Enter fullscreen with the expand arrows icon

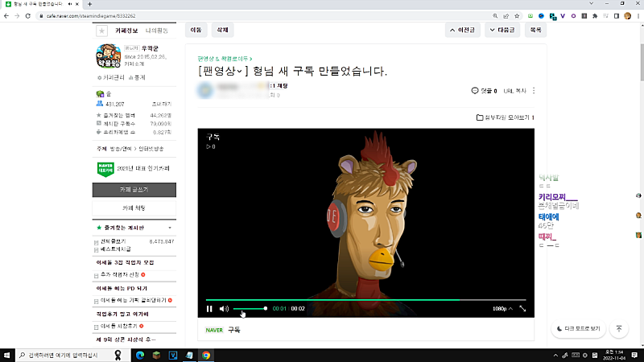[522, 309]
